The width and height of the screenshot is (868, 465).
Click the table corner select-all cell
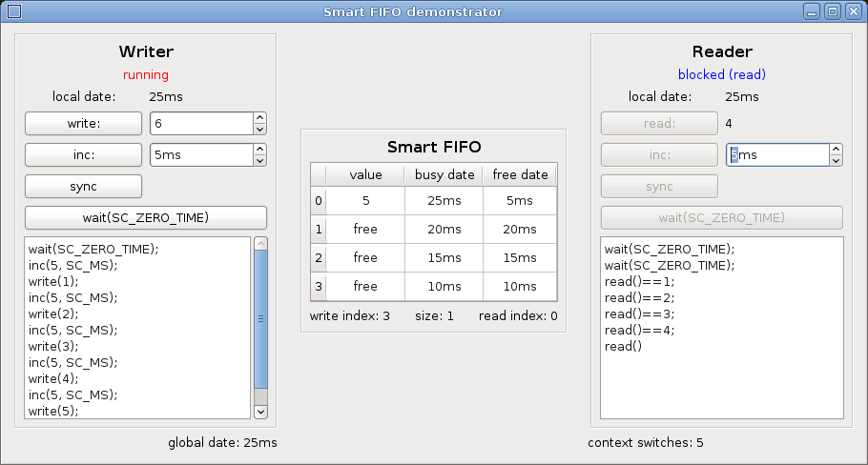[x=319, y=174]
